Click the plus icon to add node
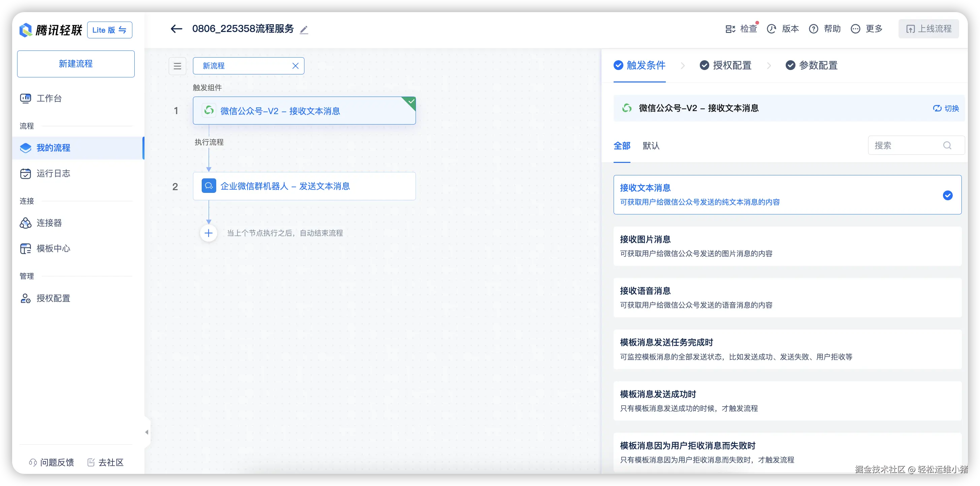Screen dimensions: 980x486 pyautogui.click(x=208, y=233)
